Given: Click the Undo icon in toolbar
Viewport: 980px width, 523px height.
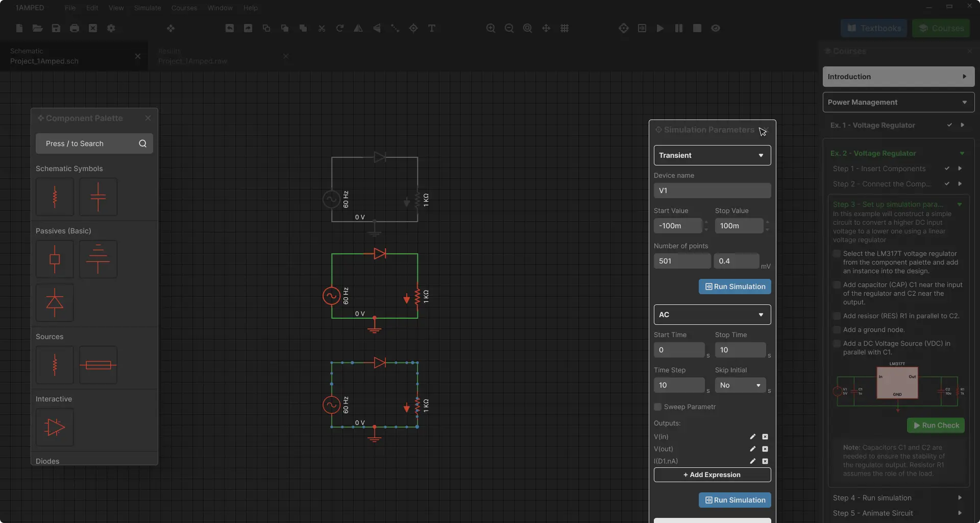Looking at the screenshot, I should (x=230, y=28).
